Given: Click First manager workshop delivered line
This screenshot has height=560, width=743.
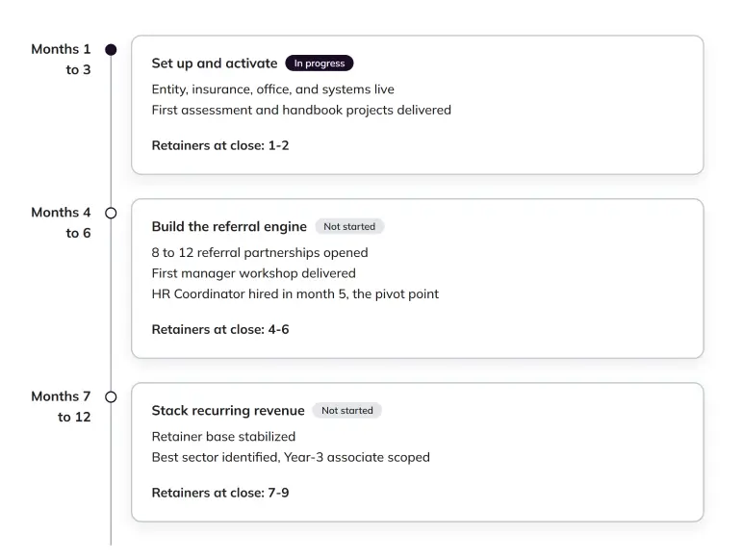Looking at the screenshot, I should (253, 273).
